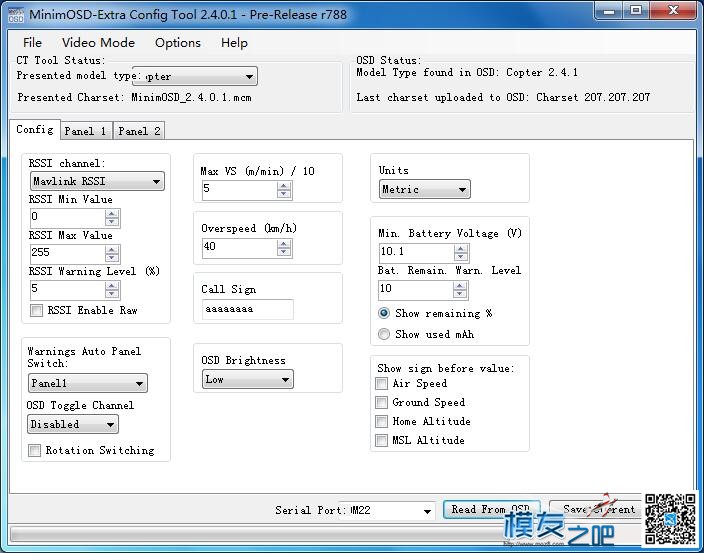Click the Read From OSD button
The height and width of the screenshot is (553, 704).
[492, 509]
